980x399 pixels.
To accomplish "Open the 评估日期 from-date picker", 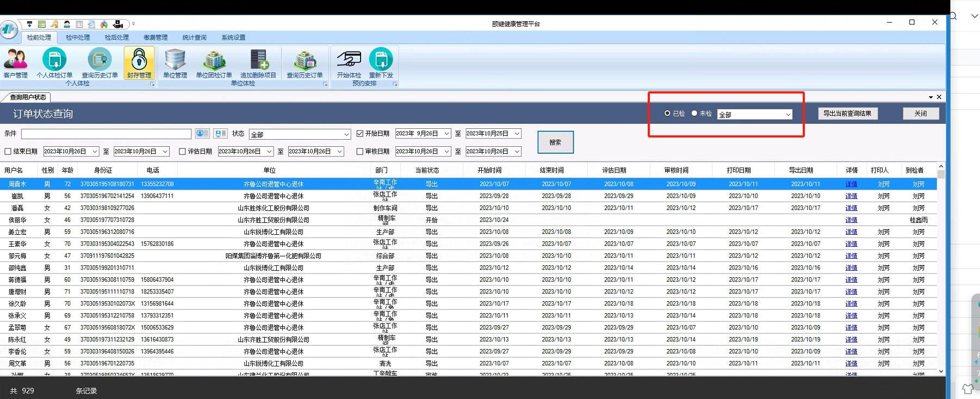I will coord(246,152).
